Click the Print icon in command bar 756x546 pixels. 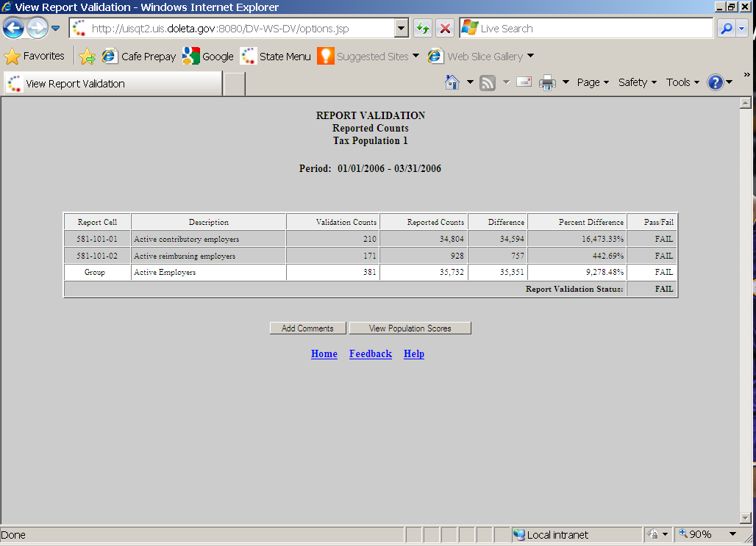(547, 83)
